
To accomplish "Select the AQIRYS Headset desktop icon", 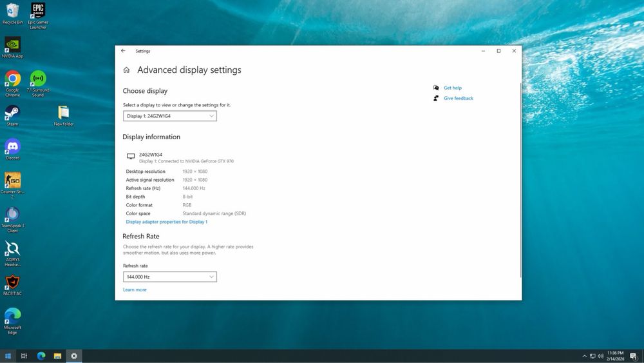I will point(13,253).
